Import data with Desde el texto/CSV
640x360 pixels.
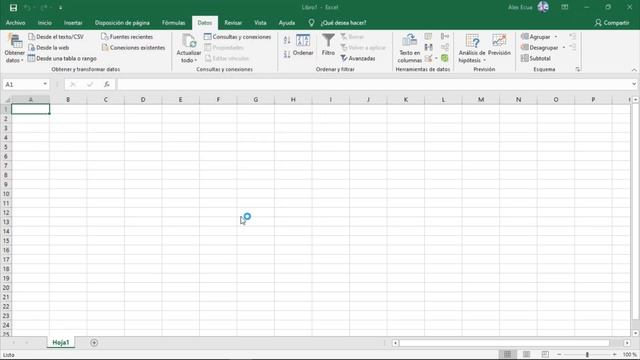[56, 37]
